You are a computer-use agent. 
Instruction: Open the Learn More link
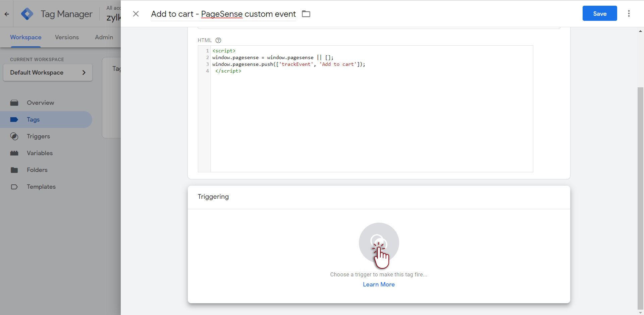[379, 284]
